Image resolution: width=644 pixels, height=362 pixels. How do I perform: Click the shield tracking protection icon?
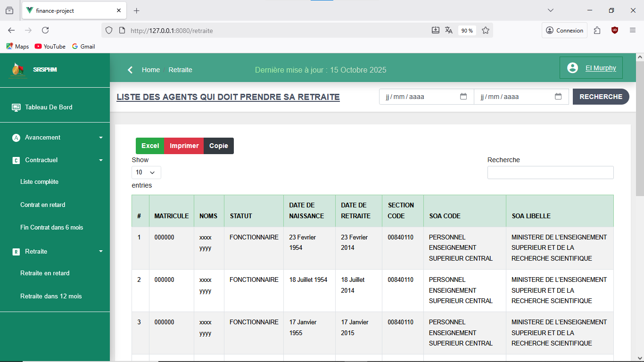(109, 30)
